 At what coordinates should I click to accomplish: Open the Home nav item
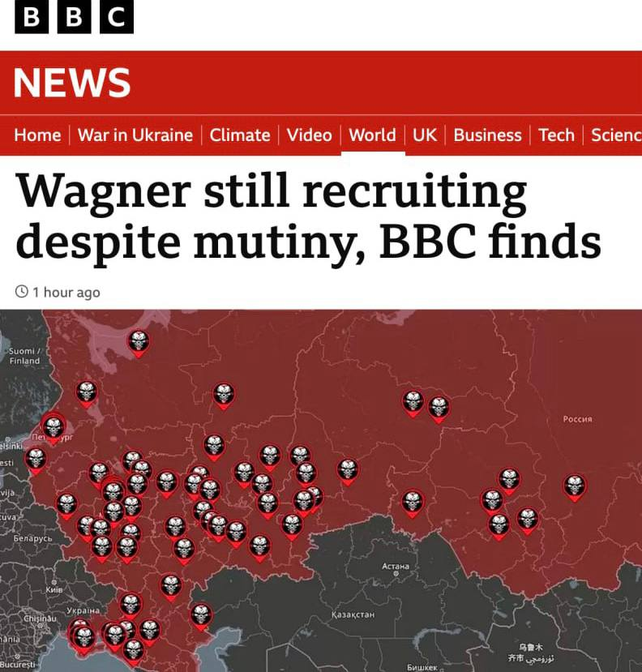point(37,135)
